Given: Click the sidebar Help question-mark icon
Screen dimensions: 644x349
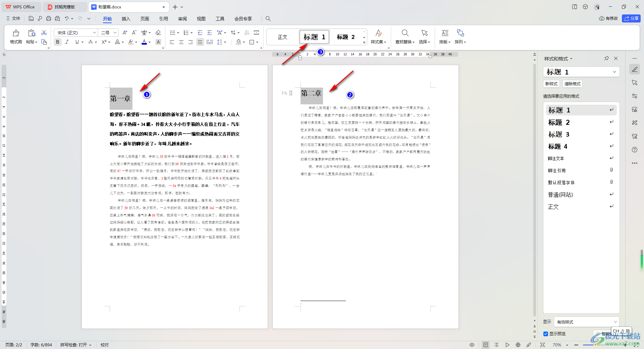Looking at the screenshot, I should pyautogui.click(x=635, y=150).
